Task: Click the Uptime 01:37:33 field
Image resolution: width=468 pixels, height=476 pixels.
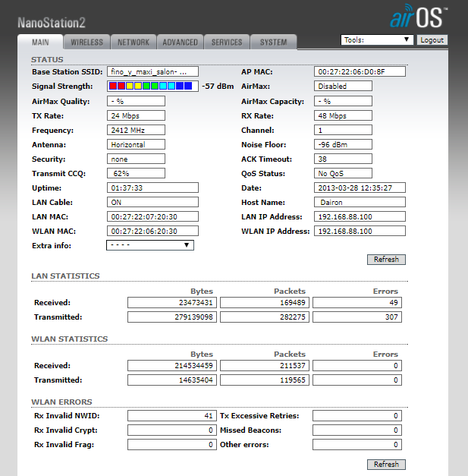Action: 153,188
